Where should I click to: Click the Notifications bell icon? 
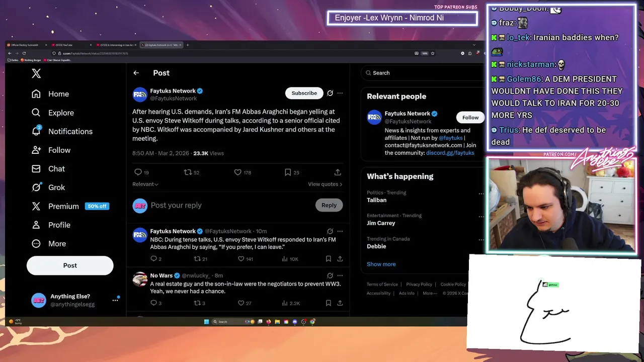coord(36,131)
